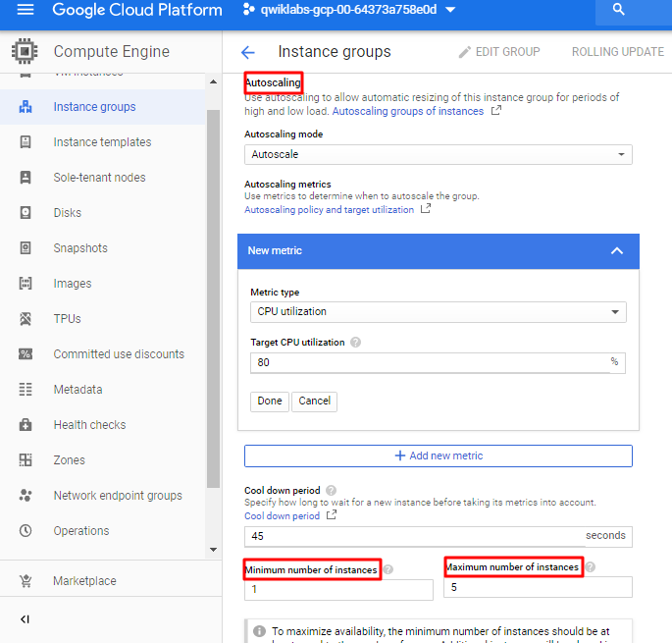
Task: Open TPUs sidebar entry
Action: [x=67, y=319]
